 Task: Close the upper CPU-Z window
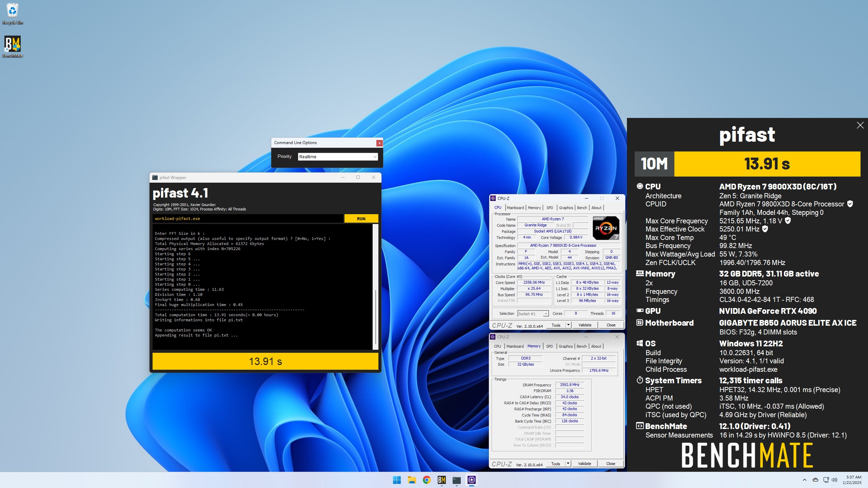point(617,198)
